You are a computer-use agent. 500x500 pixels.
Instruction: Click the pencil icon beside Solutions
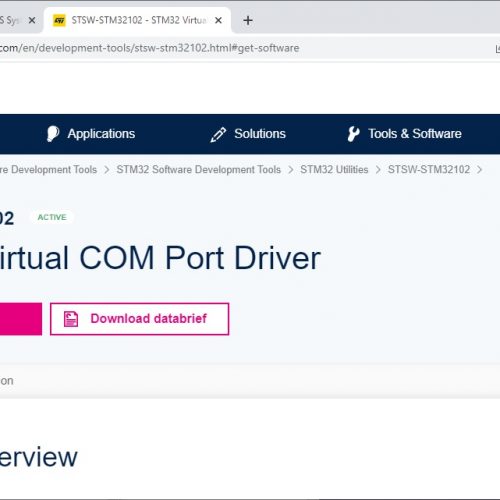click(218, 134)
